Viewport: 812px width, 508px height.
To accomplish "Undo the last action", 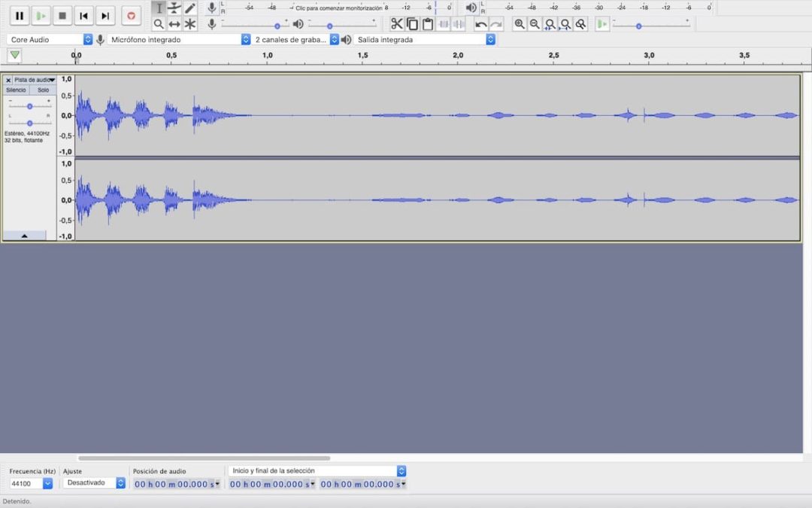I will click(x=480, y=24).
